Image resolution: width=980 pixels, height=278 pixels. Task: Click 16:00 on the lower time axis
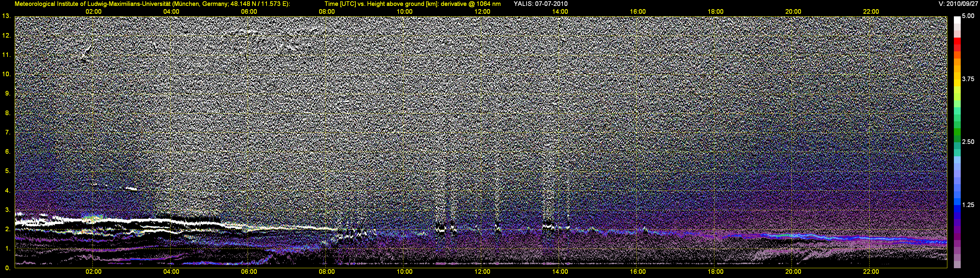point(638,271)
